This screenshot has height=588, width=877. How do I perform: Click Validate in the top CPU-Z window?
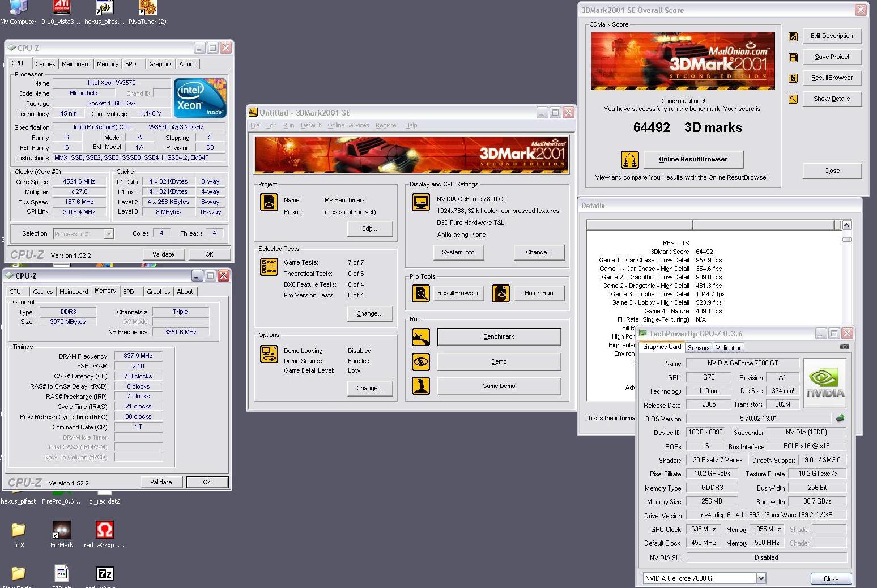point(163,254)
